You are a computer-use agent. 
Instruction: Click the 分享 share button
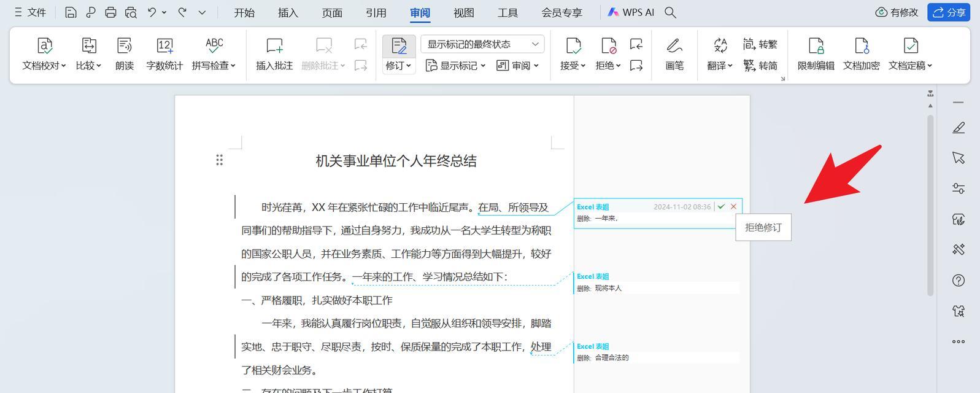949,12
